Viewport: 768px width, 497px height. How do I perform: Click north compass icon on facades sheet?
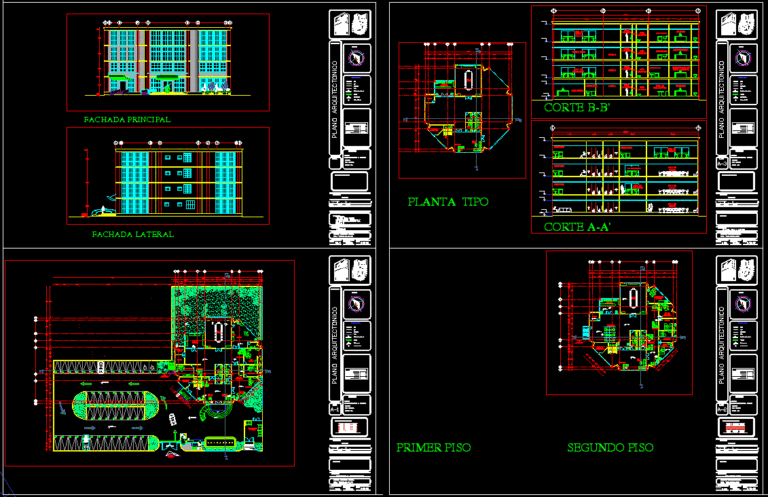[x=356, y=58]
